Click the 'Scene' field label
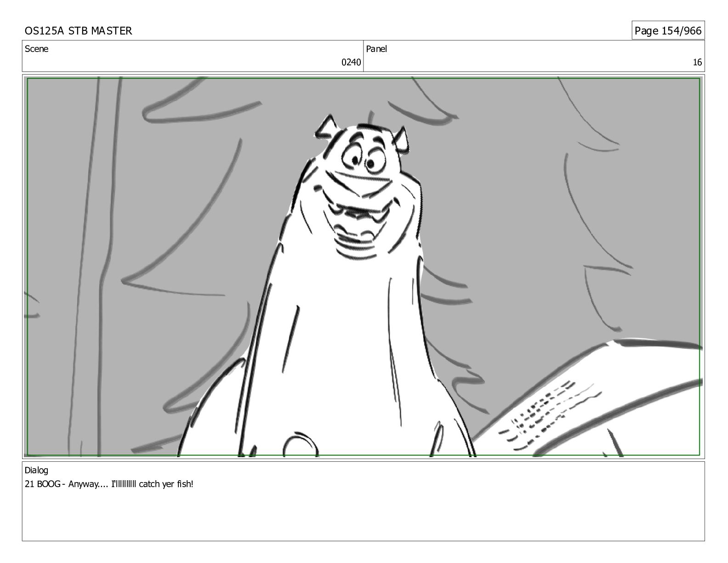Viewport: 728px width, 563px height. pos(36,49)
